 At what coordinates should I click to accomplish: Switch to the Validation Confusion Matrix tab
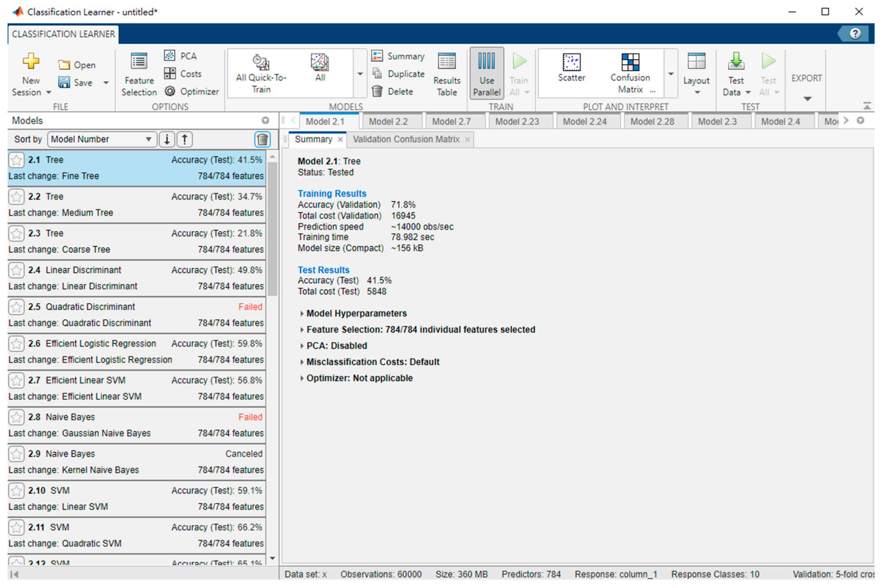click(406, 139)
